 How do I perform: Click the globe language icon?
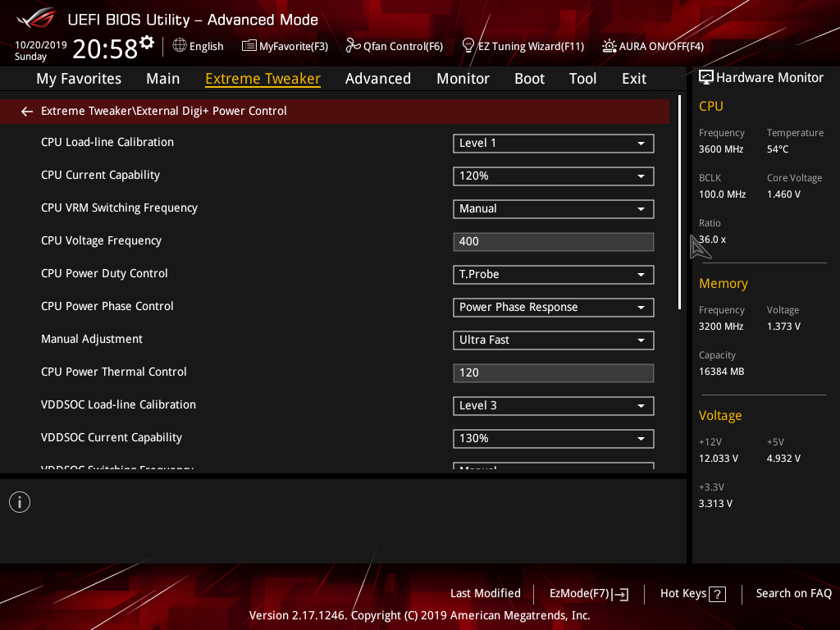180,46
